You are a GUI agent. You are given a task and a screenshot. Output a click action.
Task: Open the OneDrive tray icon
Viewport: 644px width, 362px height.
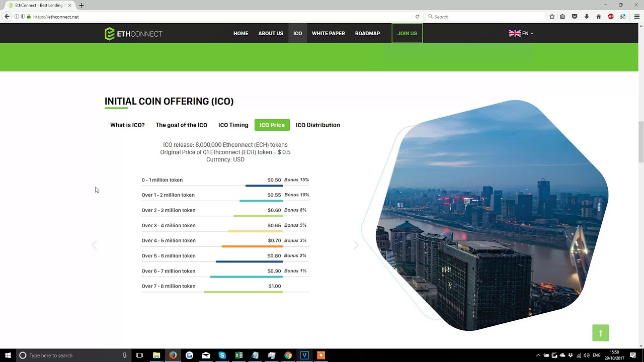tap(562, 355)
